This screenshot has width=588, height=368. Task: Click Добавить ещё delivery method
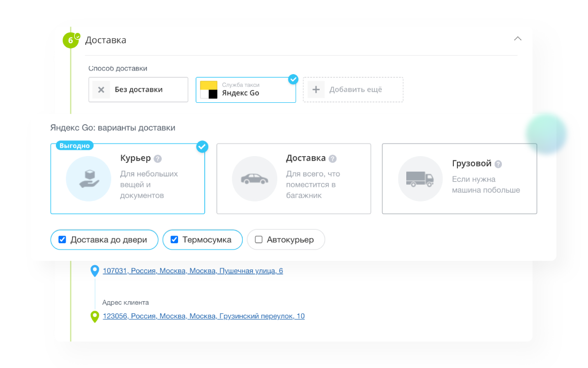pos(353,90)
